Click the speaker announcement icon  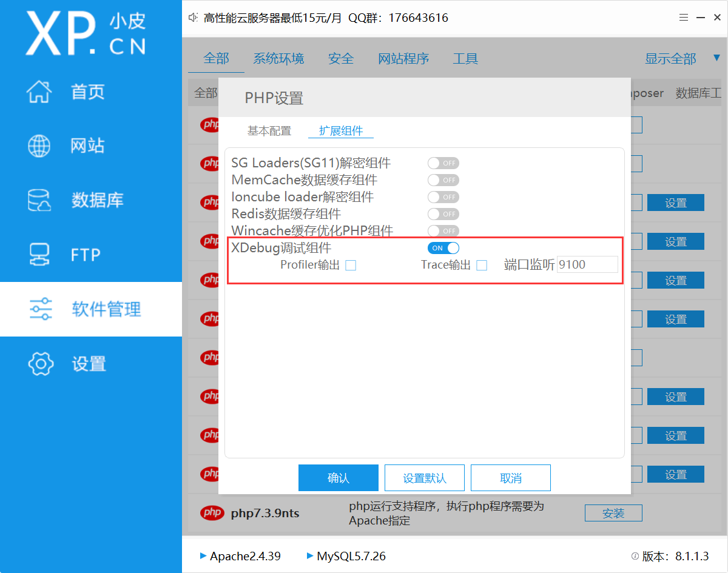[x=194, y=18]
